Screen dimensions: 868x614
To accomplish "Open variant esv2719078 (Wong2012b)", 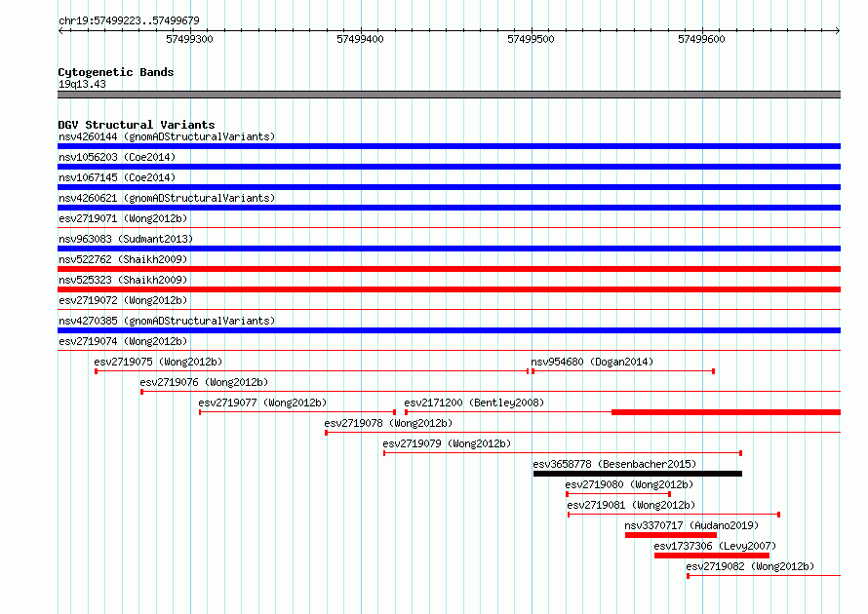I will [x=388, y=423].
